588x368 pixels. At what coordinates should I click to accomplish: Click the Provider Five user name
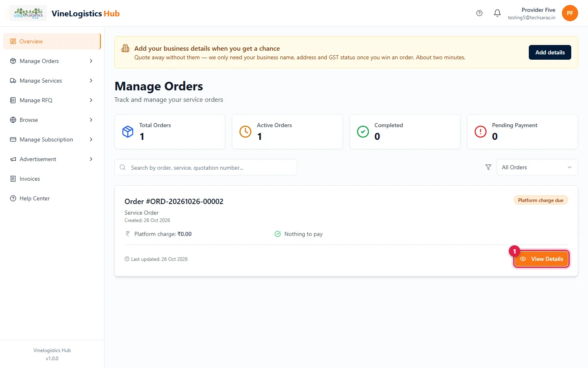tap(538, 10)
